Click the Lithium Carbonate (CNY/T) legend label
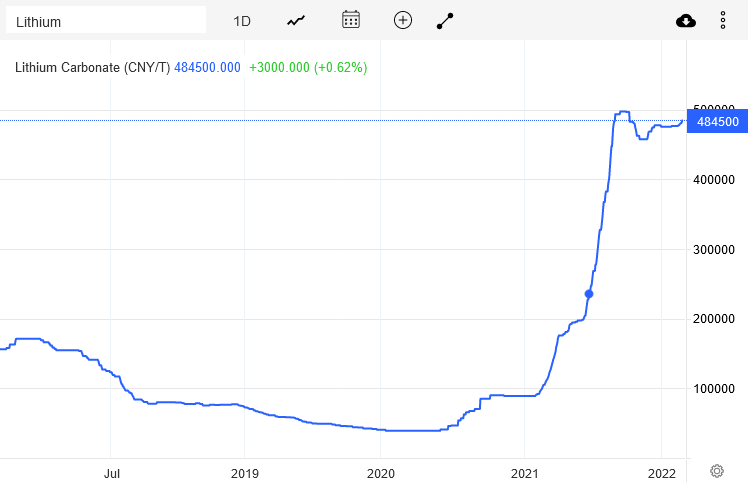 (92, 67)
